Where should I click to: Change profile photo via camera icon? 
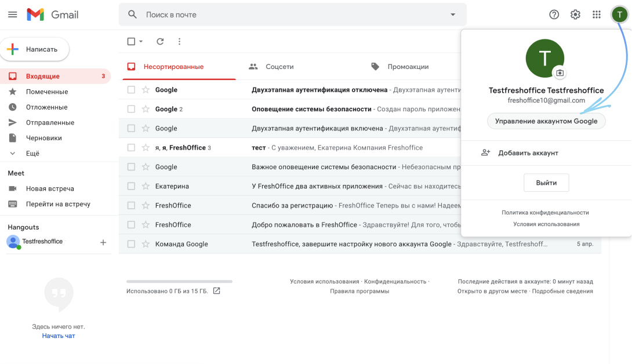(x=560, y=73)
